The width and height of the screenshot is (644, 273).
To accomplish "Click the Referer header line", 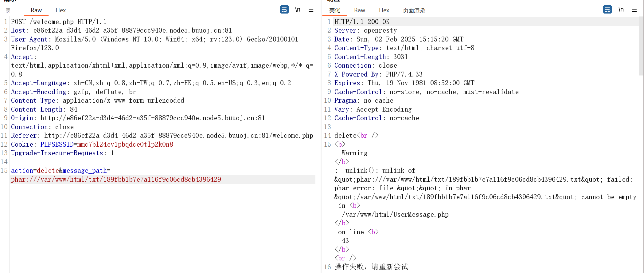I will pyautogui.click(x=162, y=136).
